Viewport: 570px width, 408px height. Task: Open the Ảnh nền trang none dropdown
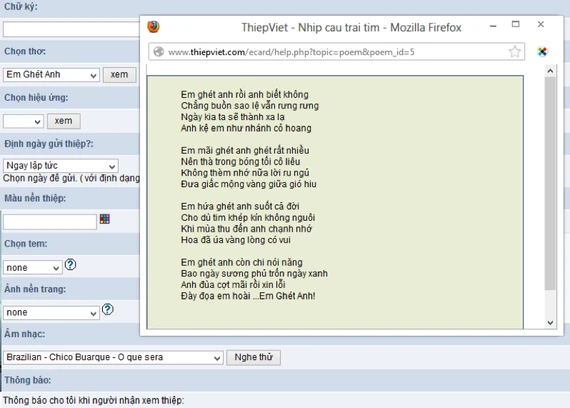tap(51, 313)
